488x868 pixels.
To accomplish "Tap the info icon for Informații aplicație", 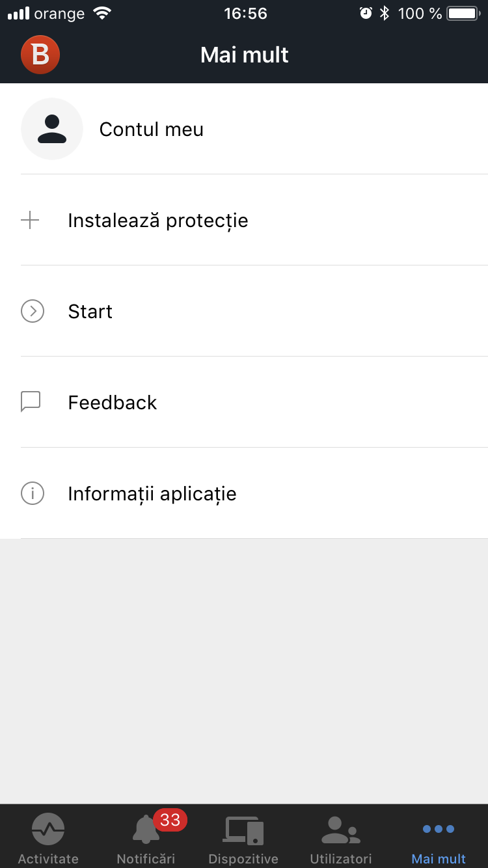I will (x=33, y=494).
